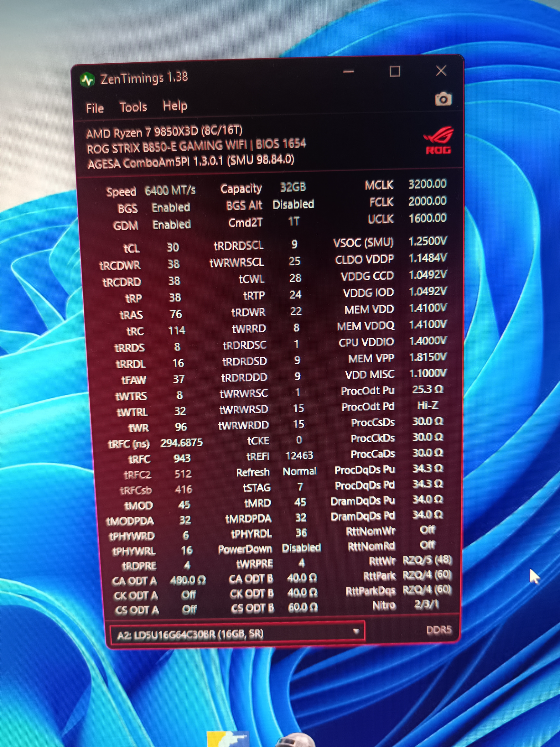The width and height of the screenshot is (560, 747).
Task: Click the CPU VDDIO value 1.4000V
Action: point(428,341)
